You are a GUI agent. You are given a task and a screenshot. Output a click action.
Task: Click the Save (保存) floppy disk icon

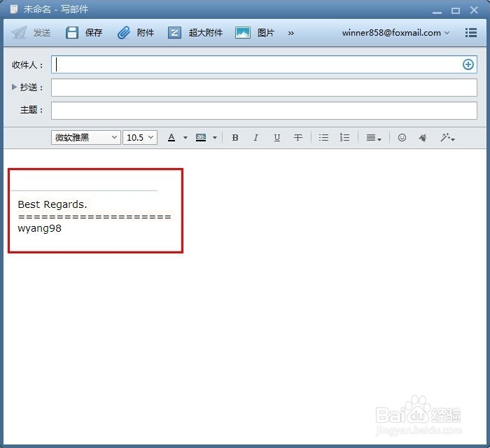[72, 32]
